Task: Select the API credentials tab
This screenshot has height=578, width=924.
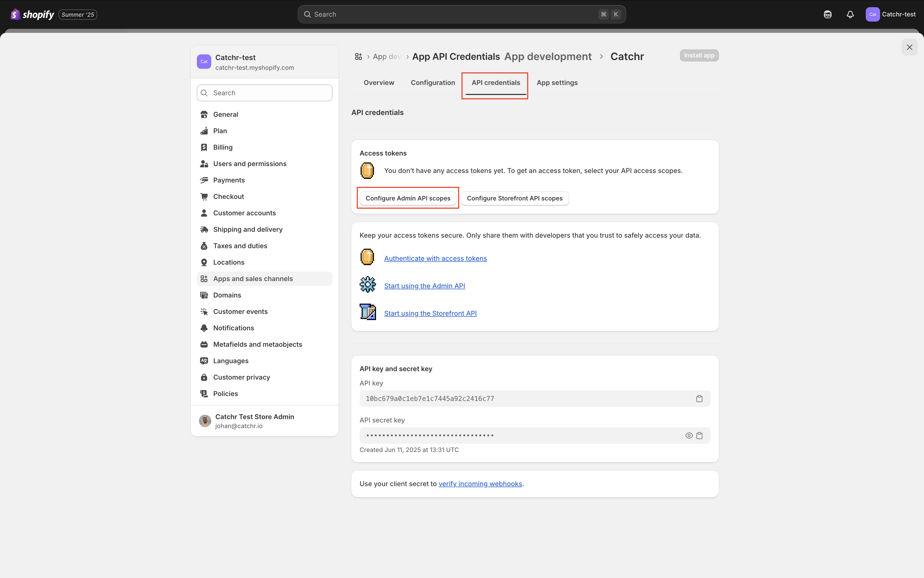Action: tap(495, 83)
